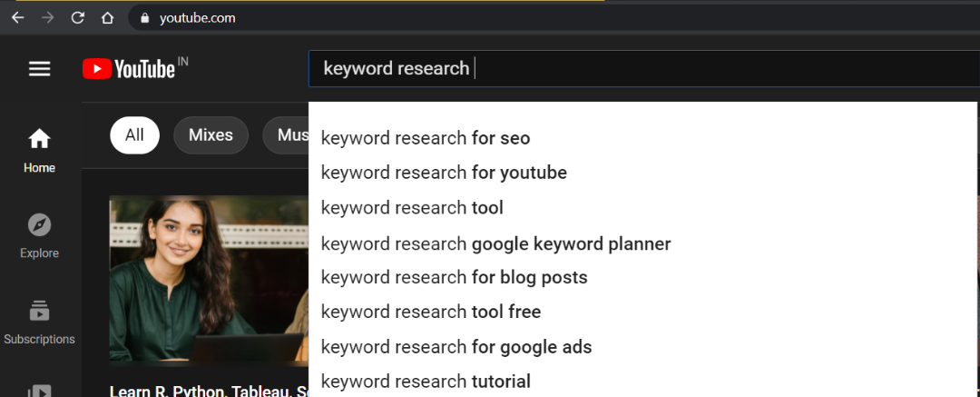Open the hamburger guide menu
This screenshot has width=980, height=397.
pyautogui.click(x=39, y=68)
